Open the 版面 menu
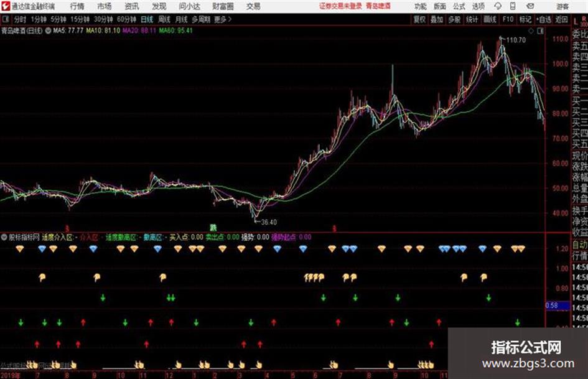 440,6
